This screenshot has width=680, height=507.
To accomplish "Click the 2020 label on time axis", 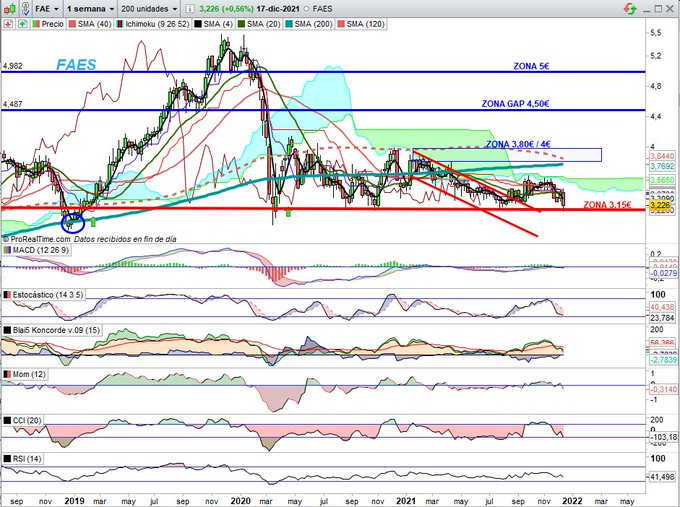I will 240,501.
